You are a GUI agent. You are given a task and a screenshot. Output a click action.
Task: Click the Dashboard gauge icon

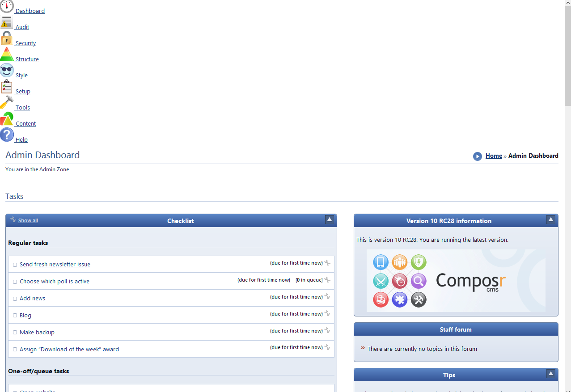tap(7, 6)
